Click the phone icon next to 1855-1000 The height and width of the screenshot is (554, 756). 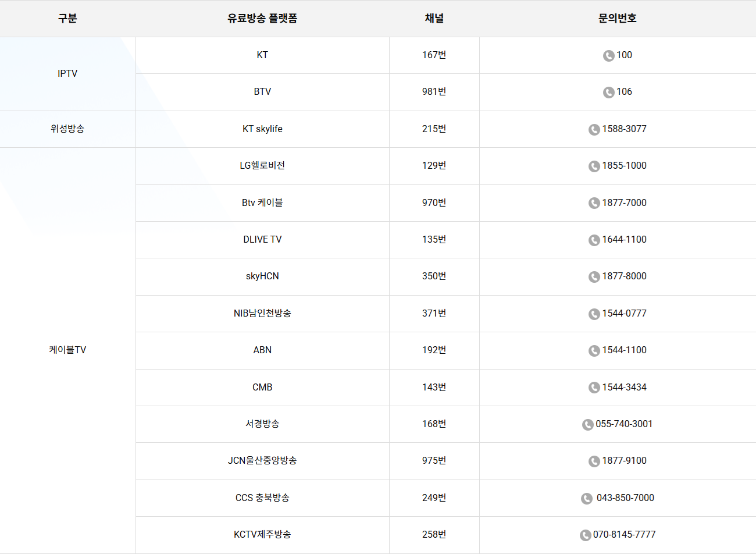tap(594, 166)
